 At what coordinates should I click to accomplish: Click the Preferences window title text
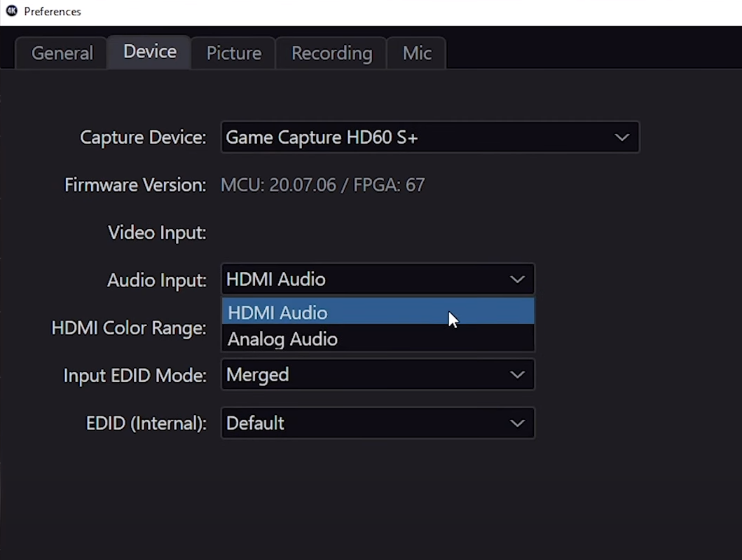[53, 12]
